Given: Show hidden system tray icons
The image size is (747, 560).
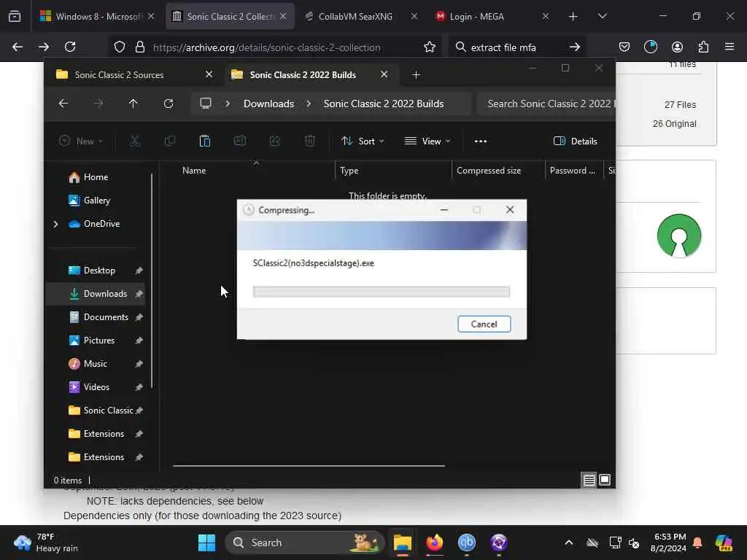Looking at the screenshot, I should [x=569, y=542].
